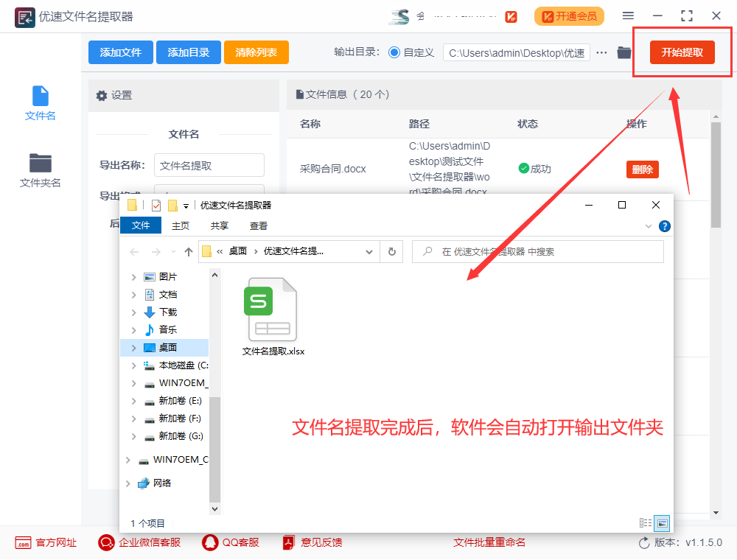Open Explorer recent locations dropdown arrow
This screenshot has height=560, width=737.
pyautogui.click(x=173, y=252)
